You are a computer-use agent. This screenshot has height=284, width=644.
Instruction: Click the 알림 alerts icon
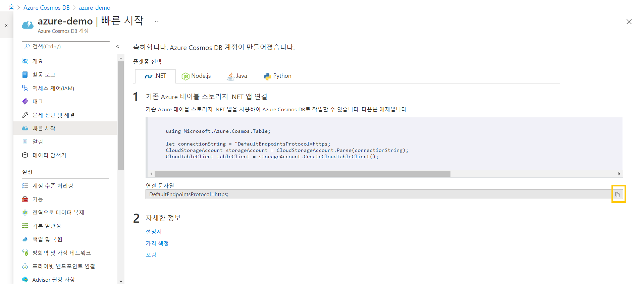[x=25, y=141]
